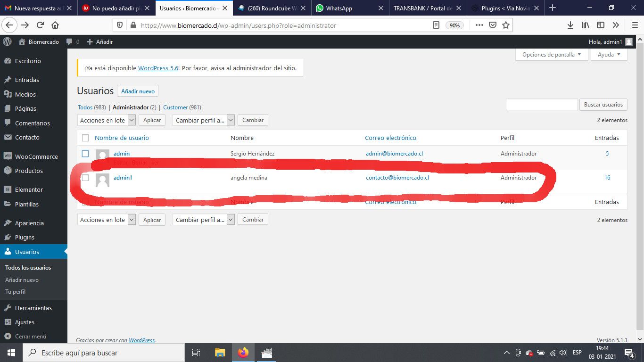Image resolution: width=644 pixels, height=362 pixels.
Task: Open the Firefox downloads panel
Action: point(570,25)
